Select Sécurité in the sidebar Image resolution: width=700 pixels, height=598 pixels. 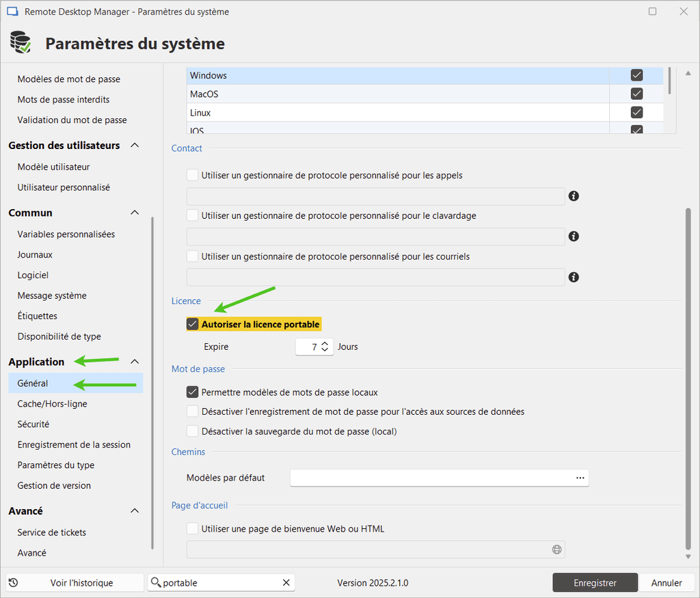point(33,424)
